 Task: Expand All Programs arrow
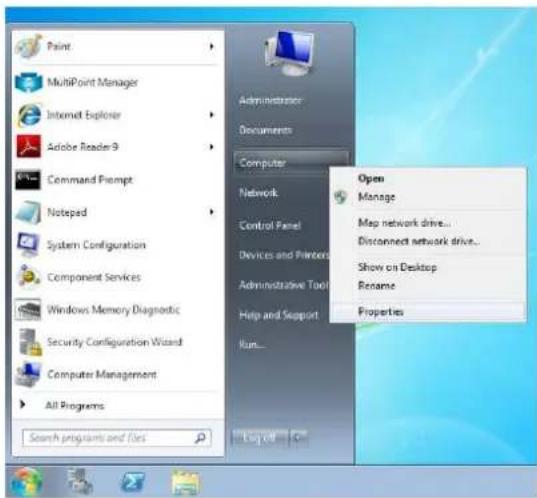[x=23, y=405]
